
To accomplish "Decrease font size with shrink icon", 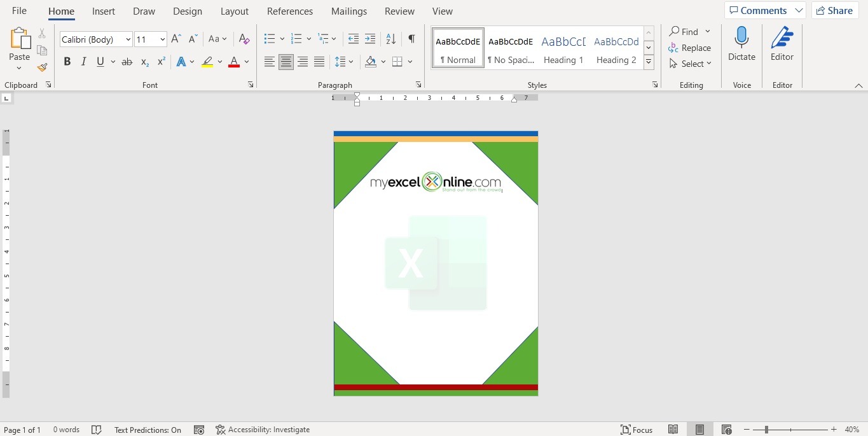I will tap(193, 39).
